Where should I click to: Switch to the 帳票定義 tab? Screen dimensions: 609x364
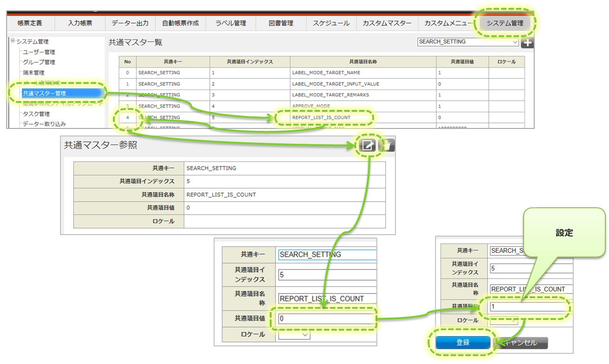click(30, 23)
